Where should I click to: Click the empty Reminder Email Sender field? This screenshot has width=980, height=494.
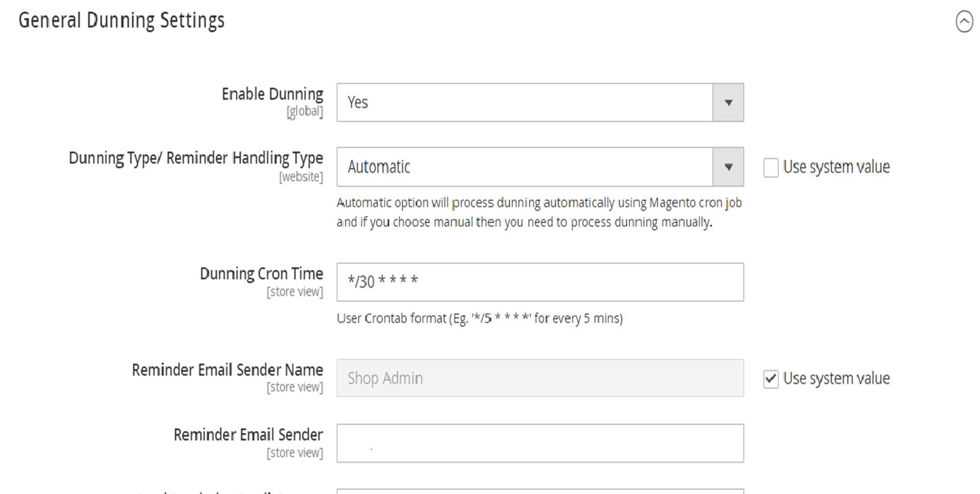coord(540,443)
